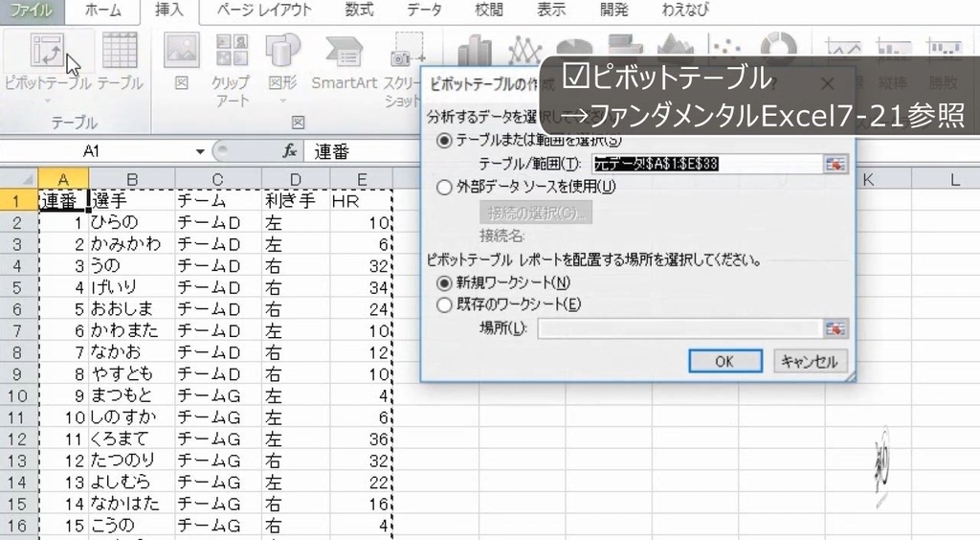Click the PivotTable ribbon icon
Viewport: 980px width, 540px height.
48,52
